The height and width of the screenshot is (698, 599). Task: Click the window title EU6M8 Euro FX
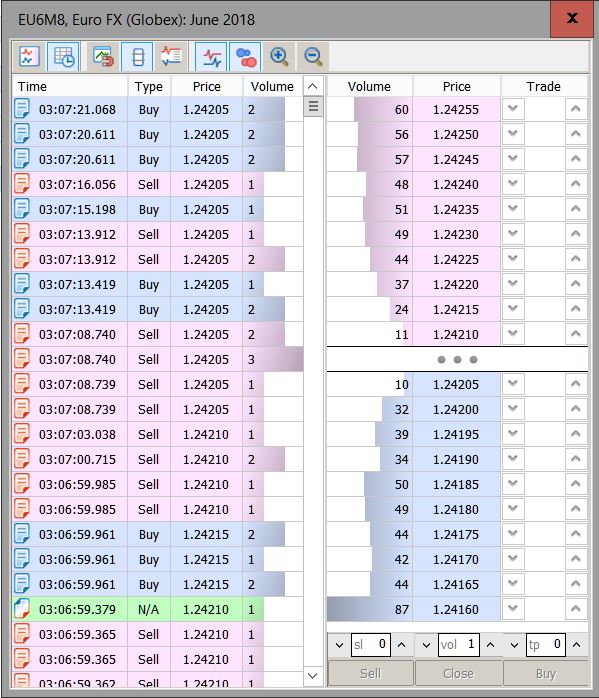point(137,20)
